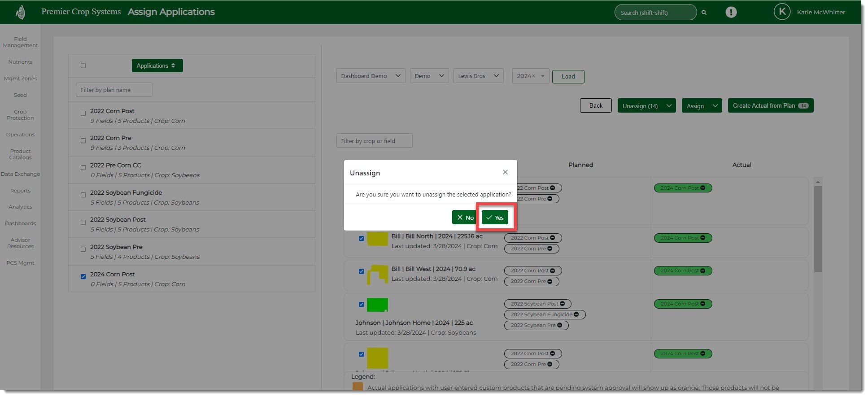This screenshot has width=868, height=397.
Task: Confirm unassign by clicking Yes
Action: 495,218
